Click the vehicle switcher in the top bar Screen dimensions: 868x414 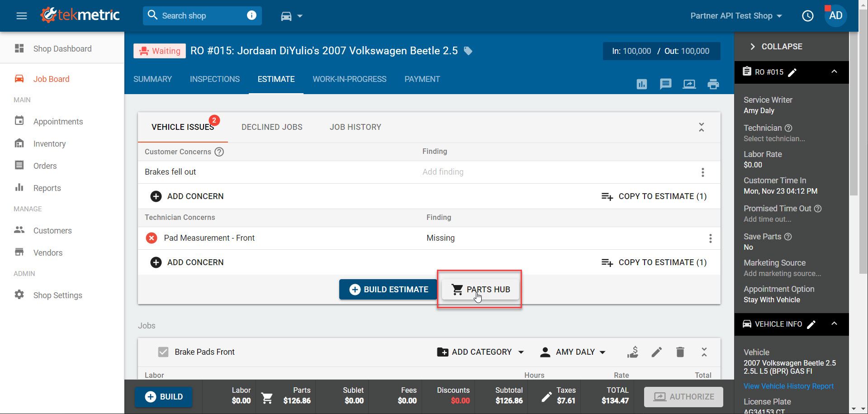click(291, 16)
